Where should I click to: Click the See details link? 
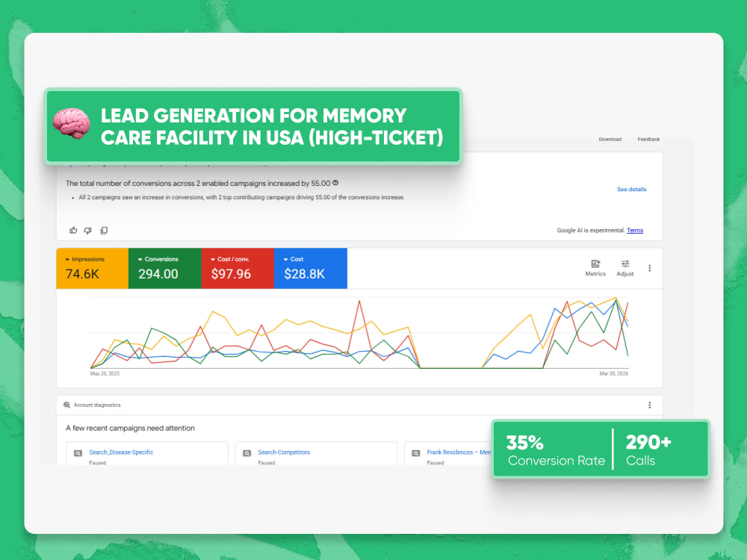point(632,189)
